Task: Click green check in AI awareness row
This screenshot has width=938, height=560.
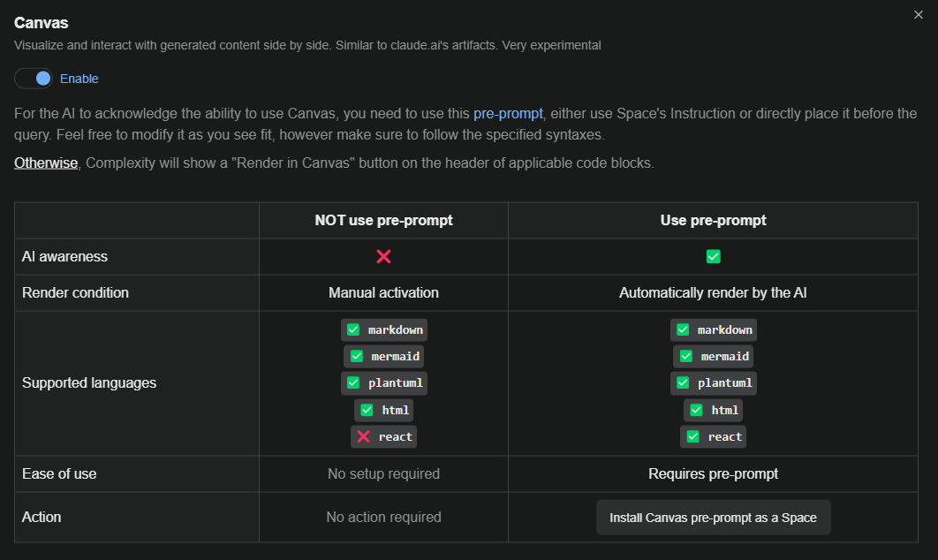Action: tap(713, 256)
